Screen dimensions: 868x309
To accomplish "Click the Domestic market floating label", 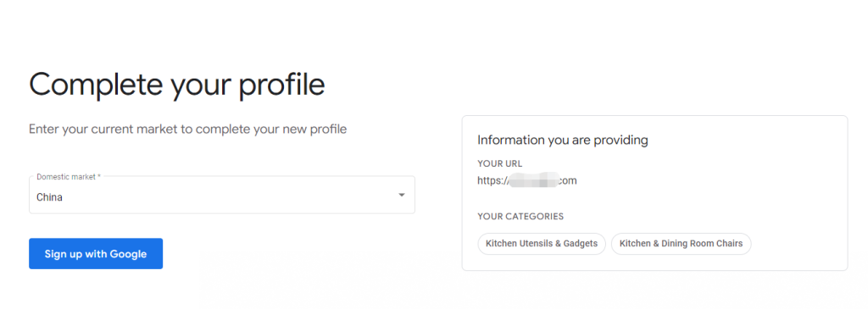I will [x=66, y=177].
